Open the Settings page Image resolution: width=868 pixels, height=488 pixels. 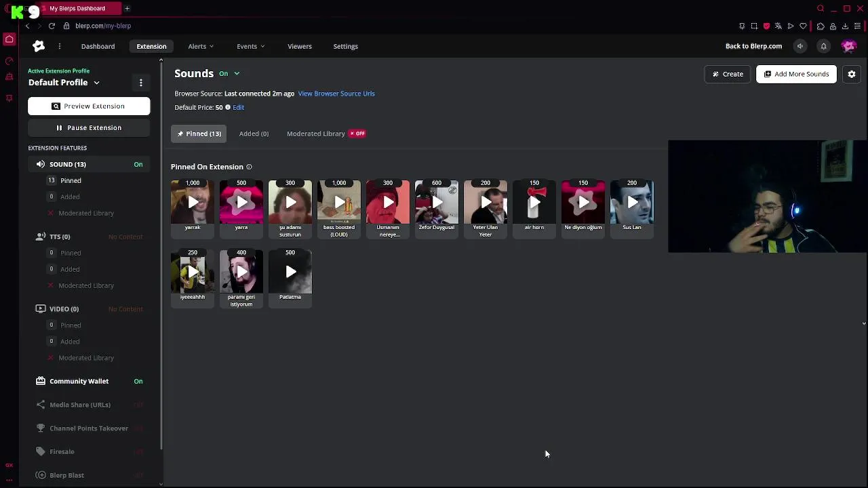346,46
